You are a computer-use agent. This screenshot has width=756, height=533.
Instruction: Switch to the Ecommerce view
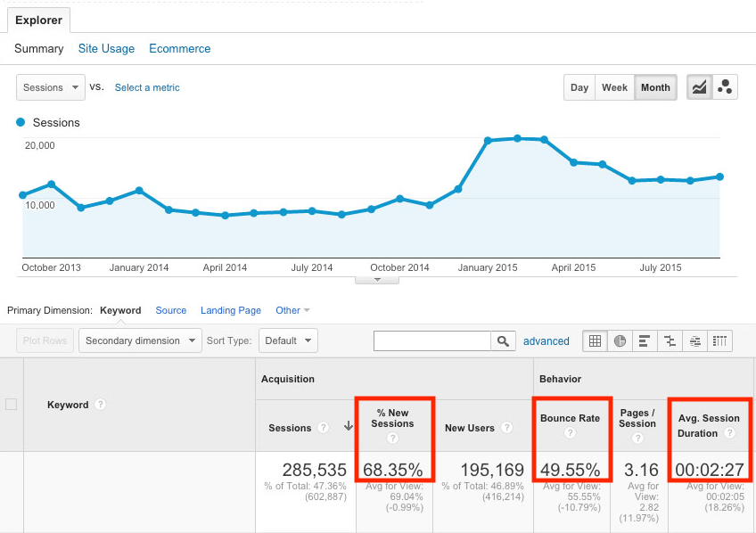(180, 49)
